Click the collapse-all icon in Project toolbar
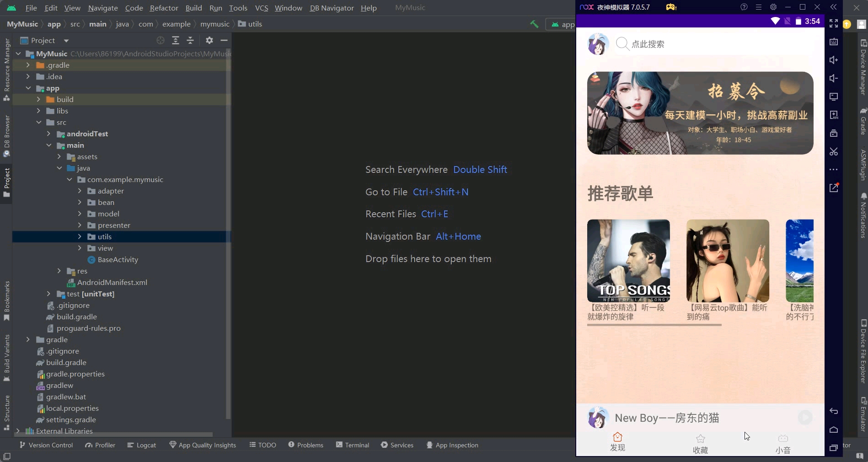868x462 pixels. coord(190,40)
